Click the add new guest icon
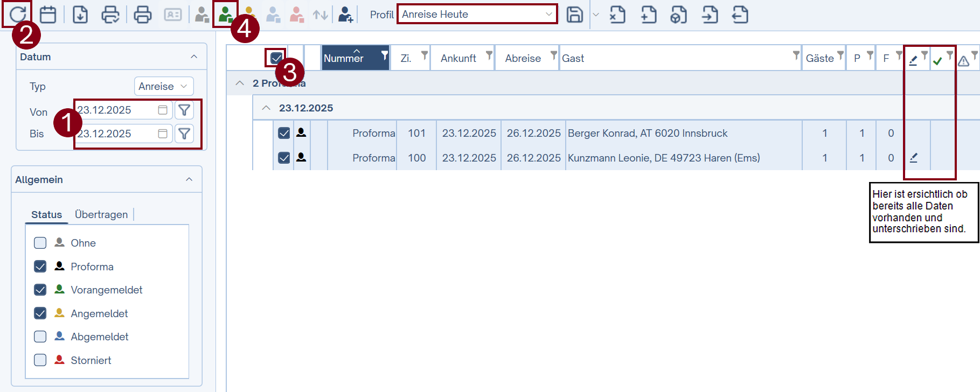 [345, 15]
